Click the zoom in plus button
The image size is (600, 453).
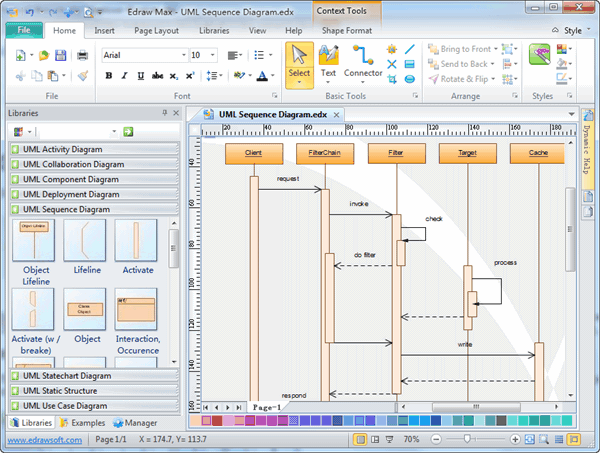click(515, 439)
